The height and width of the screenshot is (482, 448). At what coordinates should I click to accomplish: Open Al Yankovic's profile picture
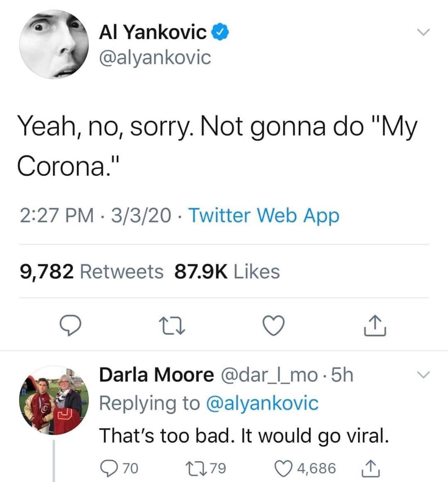(54, 44)
